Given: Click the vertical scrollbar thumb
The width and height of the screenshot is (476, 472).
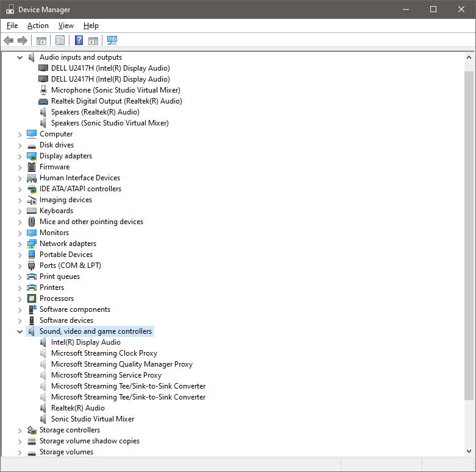Looking at the screenshot, I should coord(469,236).
